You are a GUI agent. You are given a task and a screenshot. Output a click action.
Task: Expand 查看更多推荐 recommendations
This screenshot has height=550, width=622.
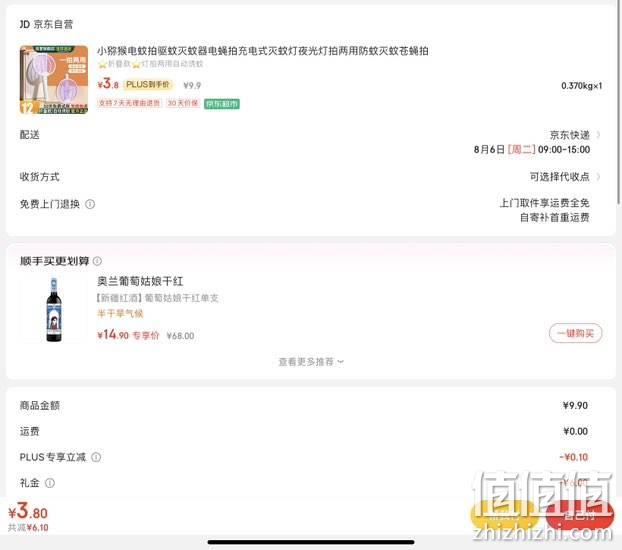pos(311,362)
